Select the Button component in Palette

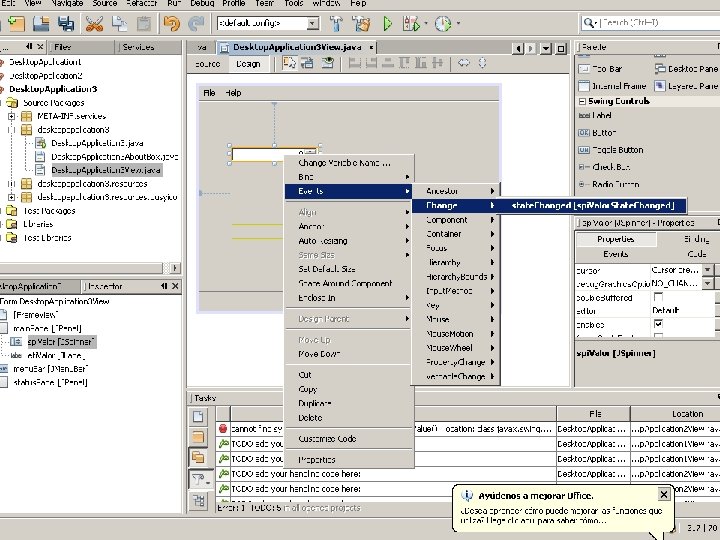point(603,132)
